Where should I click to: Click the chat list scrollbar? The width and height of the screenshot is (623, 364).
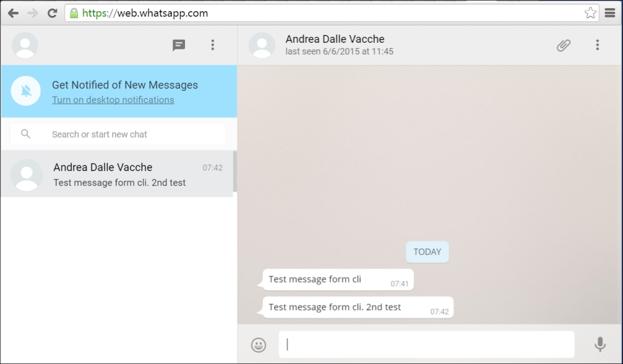click(235, 171)
